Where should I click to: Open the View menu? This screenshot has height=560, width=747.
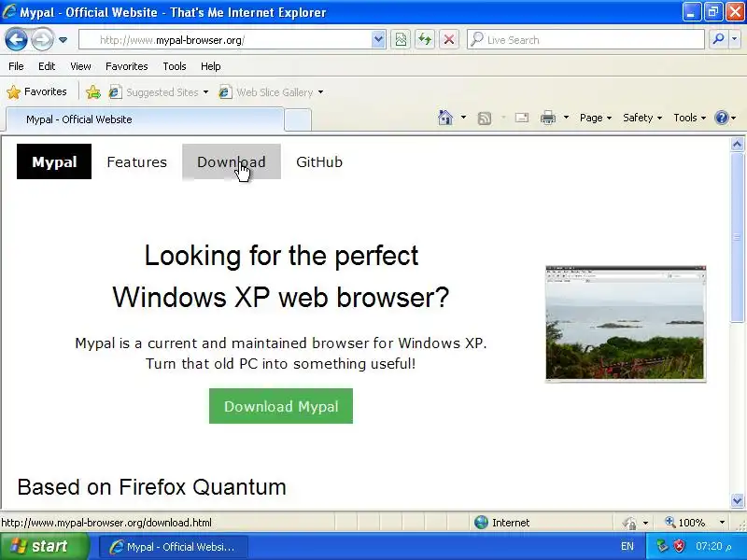(x=80, y=66)
